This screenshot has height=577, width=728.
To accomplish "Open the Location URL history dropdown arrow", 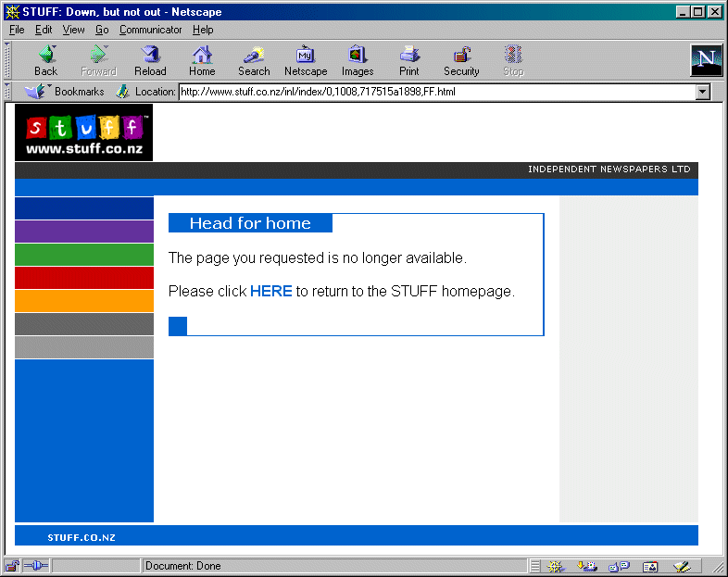I will pyautogui.click(x=702, y=92).
